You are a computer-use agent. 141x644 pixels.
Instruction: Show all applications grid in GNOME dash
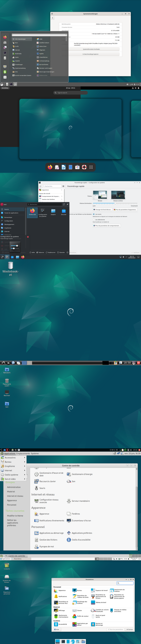pos(91,167)
